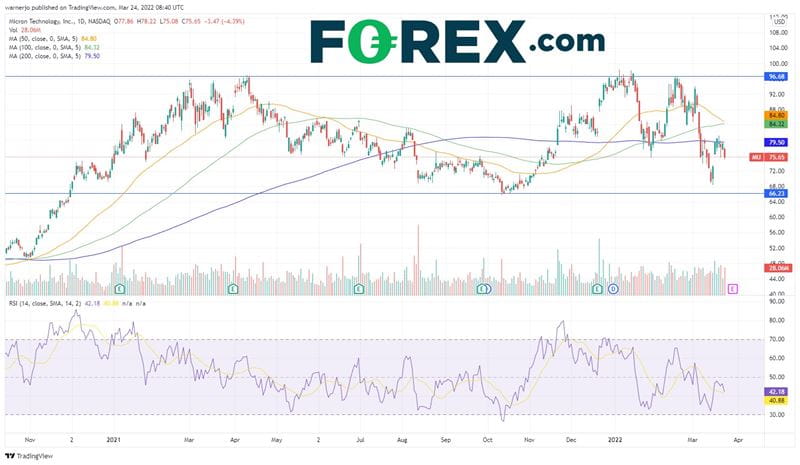Image resolution: width=800 pixels, height=465 pixels.
Task: Click the Vol 28.06M legend line
Action: click(x=23, y=30)
